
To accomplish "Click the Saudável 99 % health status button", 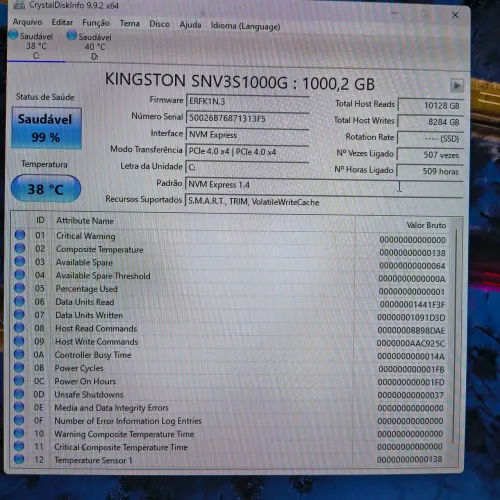I will point(46,128).
